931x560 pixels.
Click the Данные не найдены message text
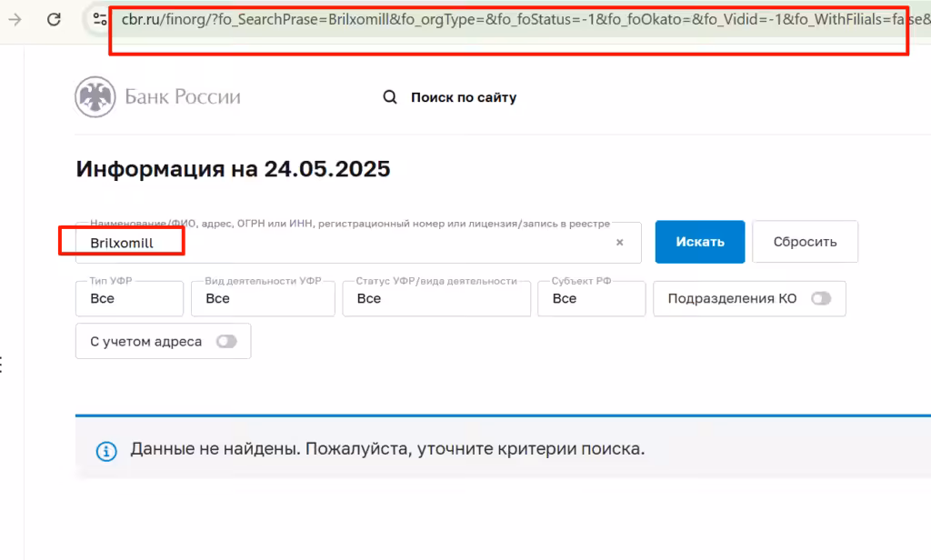pos(387,449)
